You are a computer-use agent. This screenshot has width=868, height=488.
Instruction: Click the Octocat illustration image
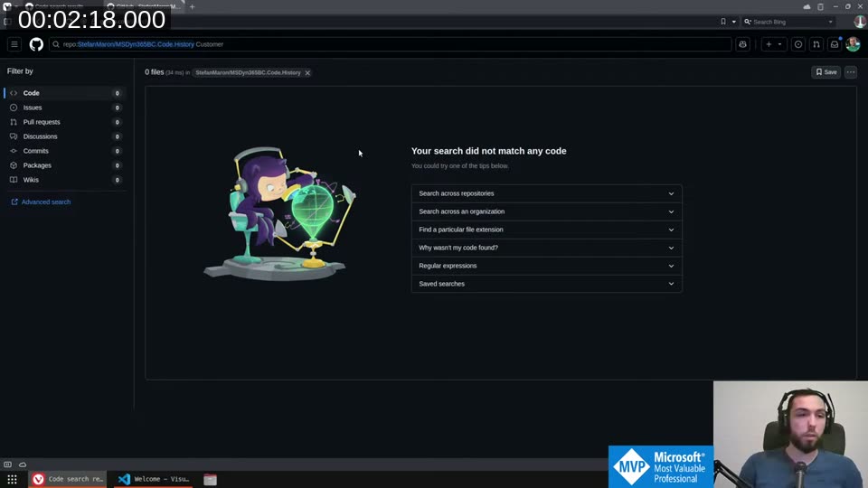click(280, 213)
